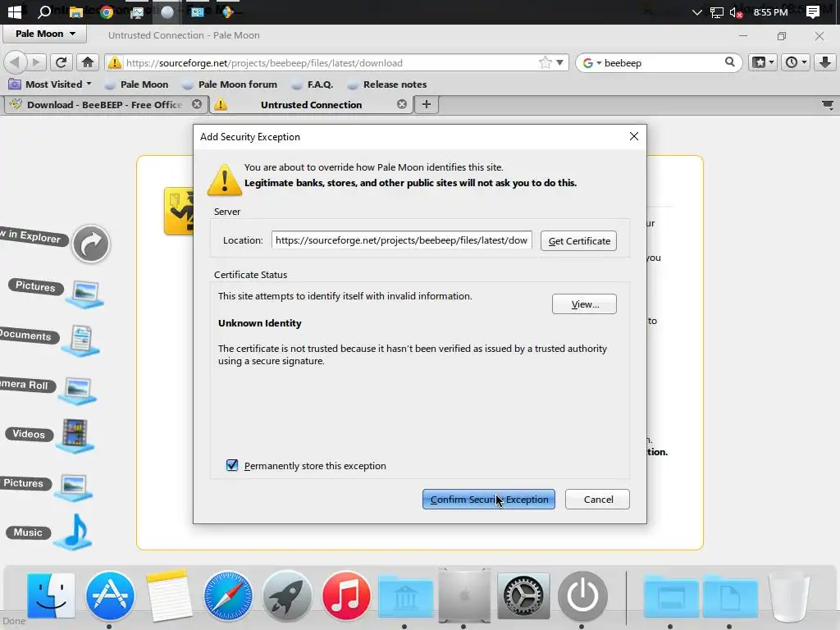Toggle Permanently store this exception checkbox
The image size is (840, 630).
coord(232,465)
